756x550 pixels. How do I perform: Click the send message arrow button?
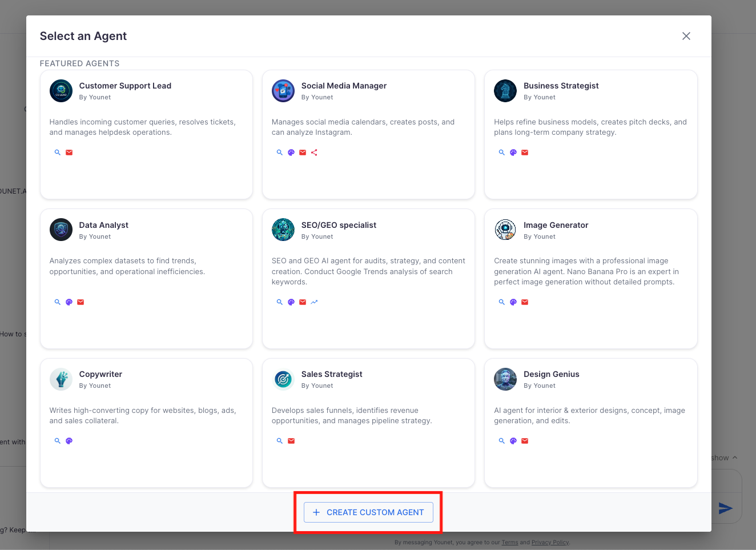point(725,508)
